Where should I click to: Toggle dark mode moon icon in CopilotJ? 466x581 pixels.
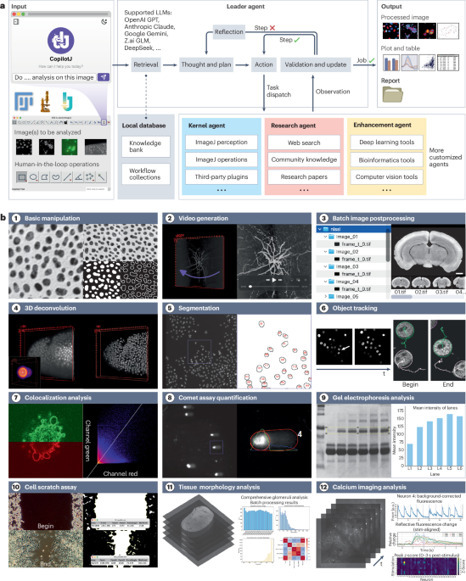point(104,22)
